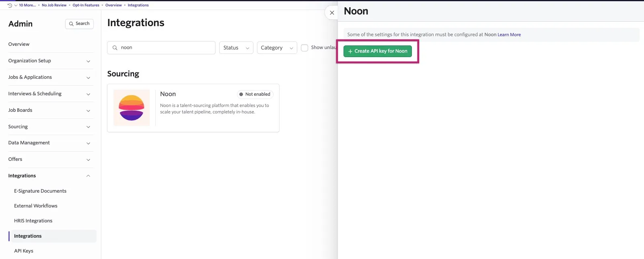The image size is (644, 259).
Task: Click the Noon logo thumbnail
Action: pyautogui.click(x=132, y=108)
